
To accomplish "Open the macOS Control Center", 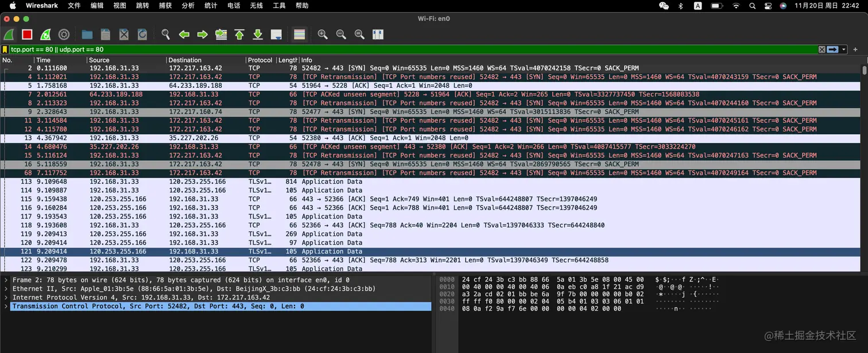I will [x=768, y=6].
